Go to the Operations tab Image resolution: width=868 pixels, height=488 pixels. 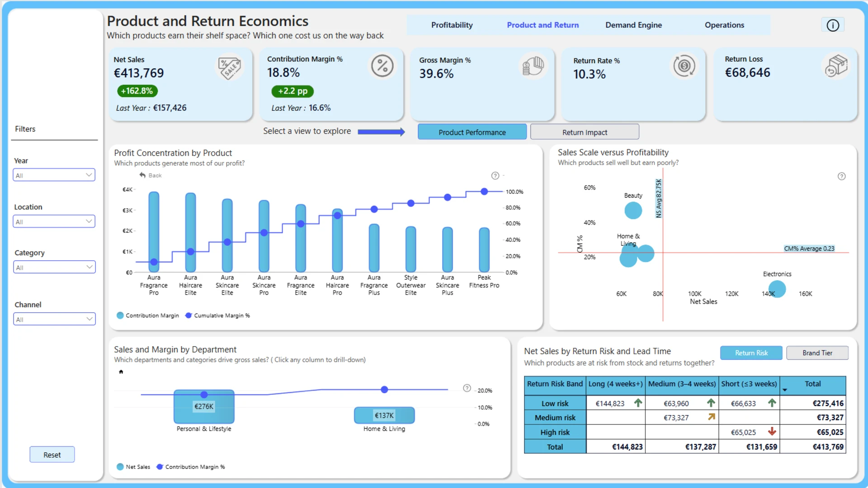tap(724, 25)
